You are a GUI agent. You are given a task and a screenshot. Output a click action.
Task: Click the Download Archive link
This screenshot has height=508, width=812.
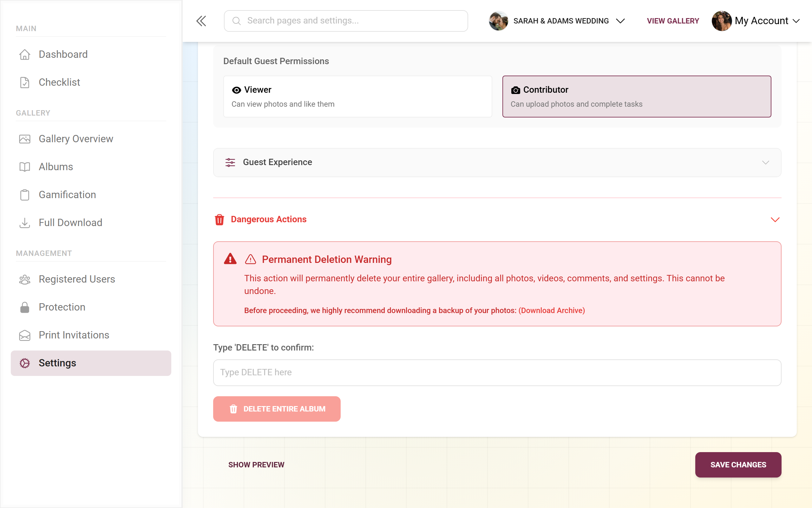pyautogui.click(x=552, y=311)
